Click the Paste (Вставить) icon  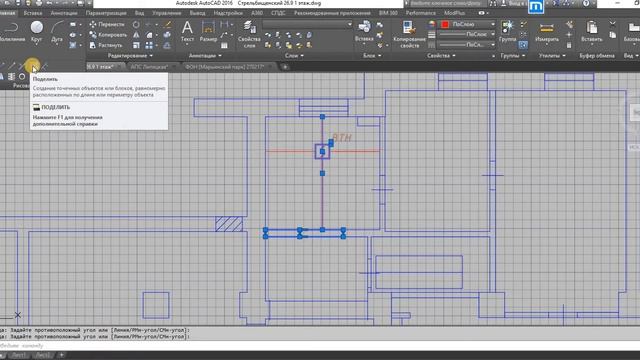click(591, 32)
